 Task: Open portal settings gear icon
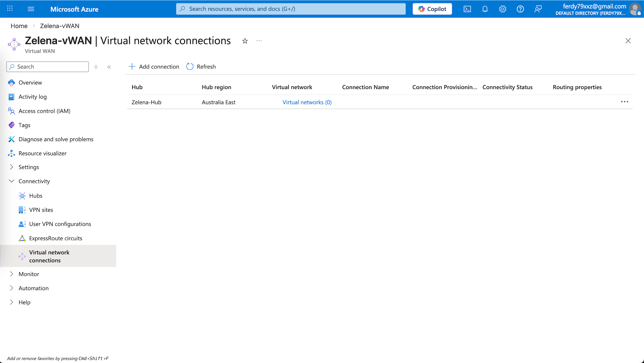pos(502,9)
